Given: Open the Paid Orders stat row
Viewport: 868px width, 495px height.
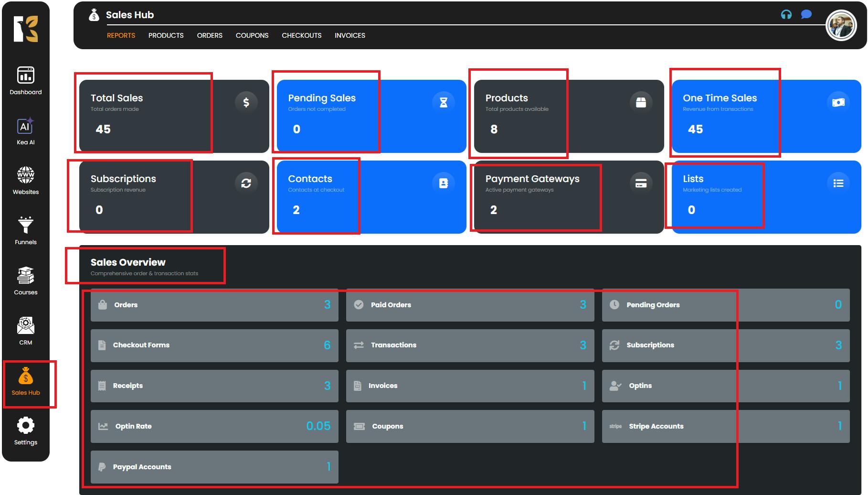Looking at the screenshot, I should click(470, 305).
